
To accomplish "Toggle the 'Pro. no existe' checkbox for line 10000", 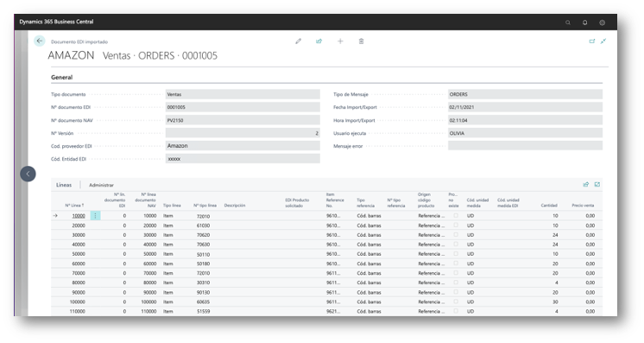I will pos(456,215).
